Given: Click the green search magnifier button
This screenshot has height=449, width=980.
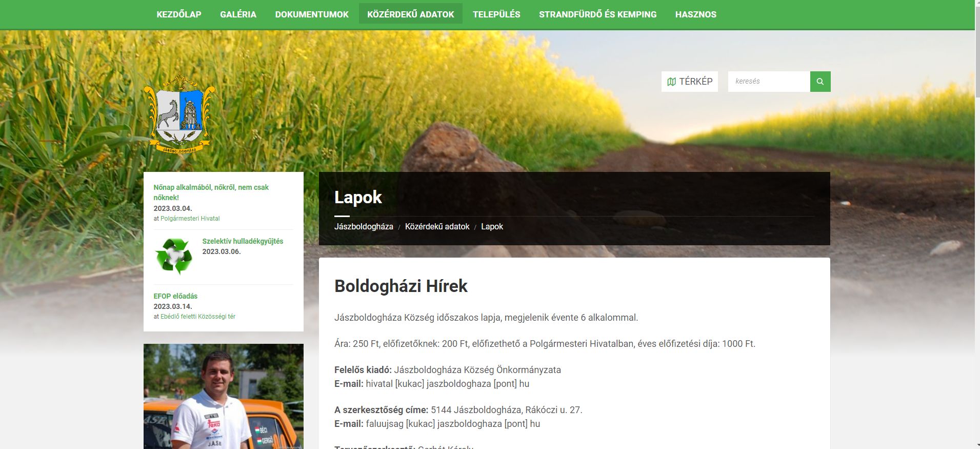Looking at the screenshot, I should 820,82.
